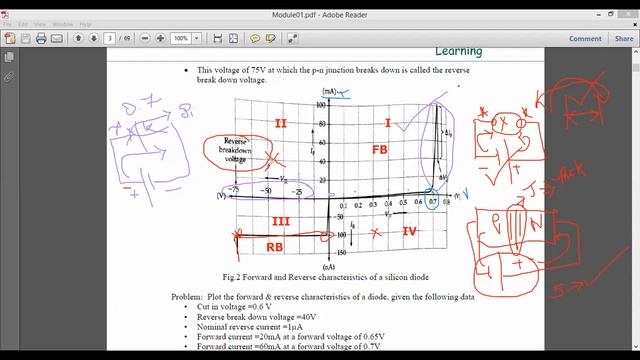Click the Create PDF online icon
This screenshot has height=360, width=640.
pos(10,38)
